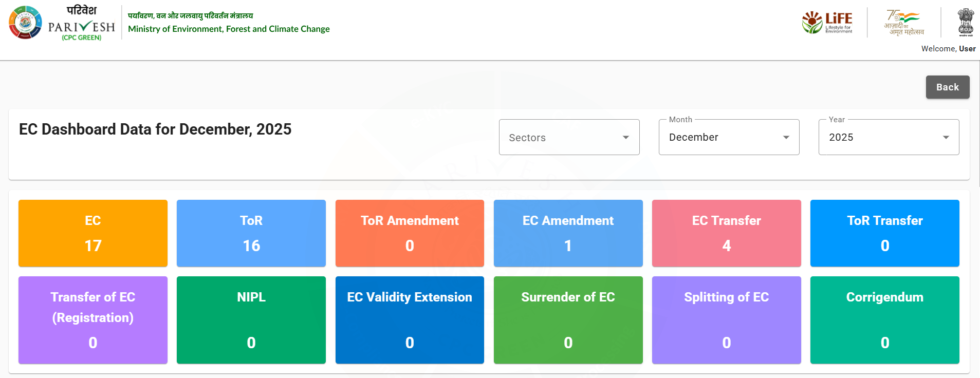980x378 pixels.
Task: Select the ToR tile showing 16
Action: coord(251,233)
